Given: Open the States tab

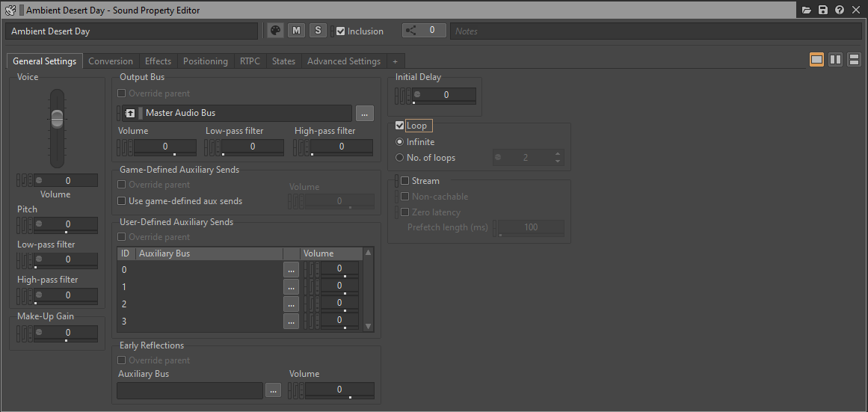Looking at the screenshot, I should coord(284,61).
